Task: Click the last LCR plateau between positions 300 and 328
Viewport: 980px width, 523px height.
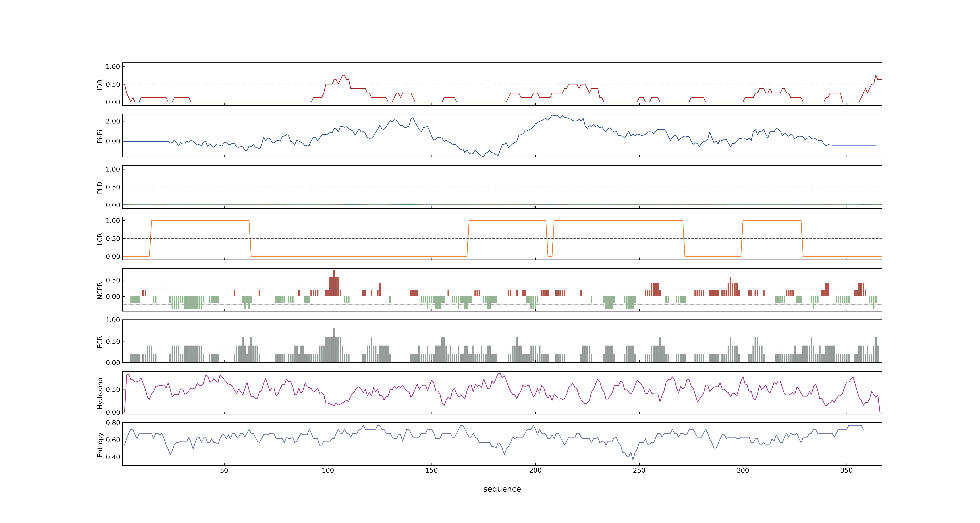Action: [772, 220]
